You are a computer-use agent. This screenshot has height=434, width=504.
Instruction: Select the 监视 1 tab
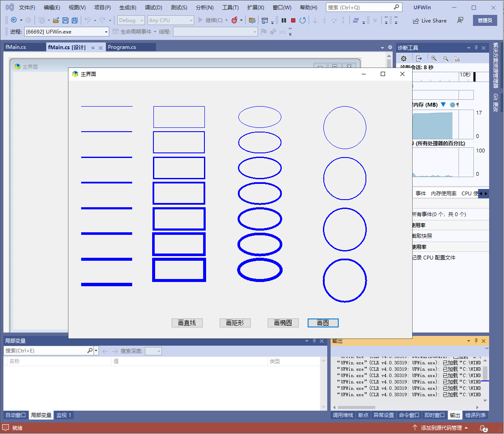click(64, 415)
